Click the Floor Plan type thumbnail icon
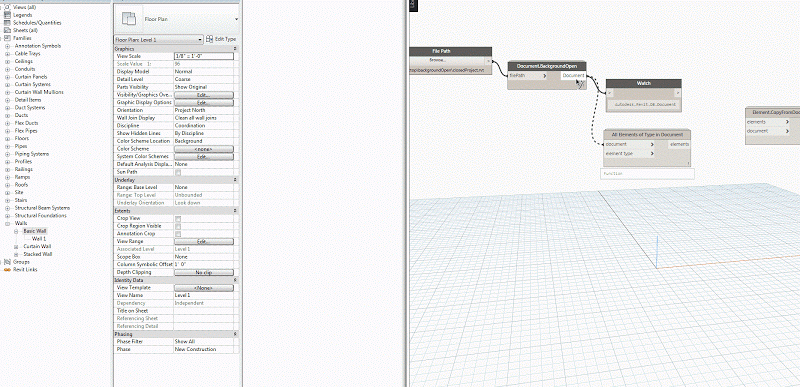The width and height of the screenshot is (800, 387). pos(130,19)
